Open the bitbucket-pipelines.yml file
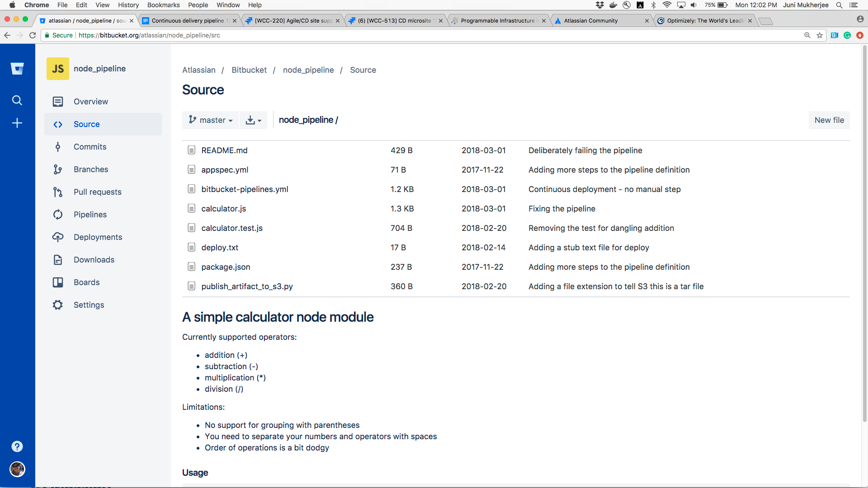868x488 pixels. pos(245,189)
